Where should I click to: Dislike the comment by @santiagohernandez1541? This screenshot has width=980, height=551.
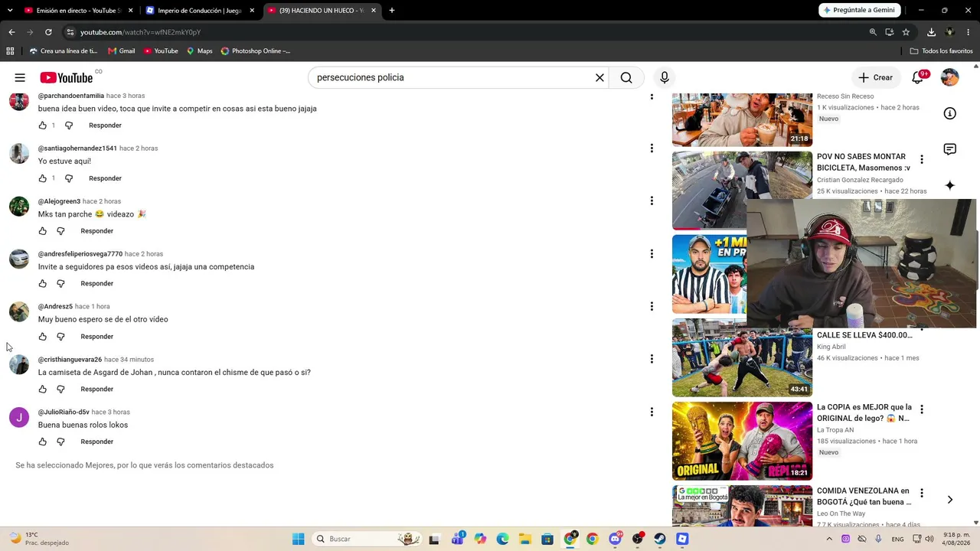click(69, 178)
